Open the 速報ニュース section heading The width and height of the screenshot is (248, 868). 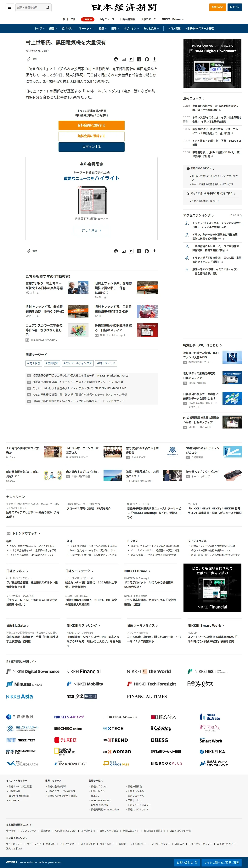coord(194,98)
